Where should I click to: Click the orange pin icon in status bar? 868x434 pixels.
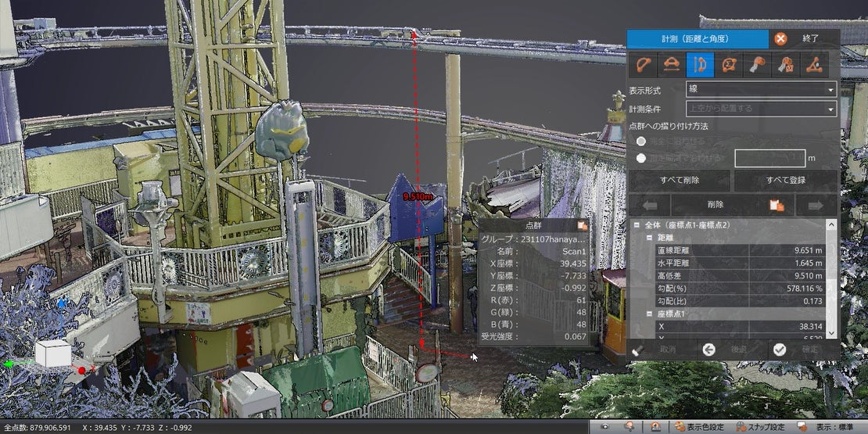coord(629,425)
